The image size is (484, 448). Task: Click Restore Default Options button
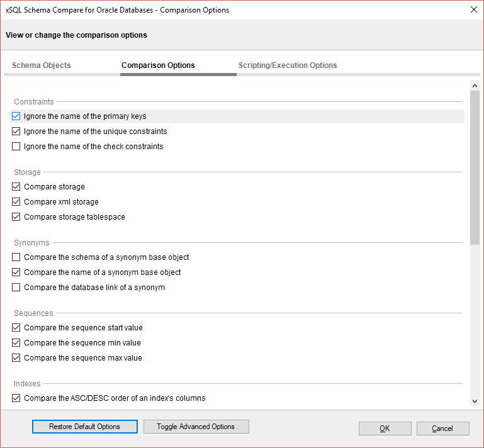85,427
